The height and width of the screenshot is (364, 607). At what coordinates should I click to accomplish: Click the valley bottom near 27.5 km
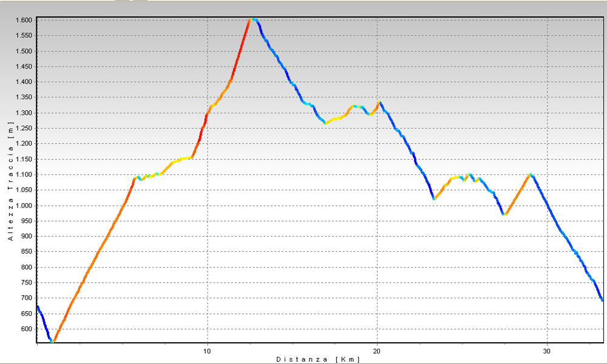(504, 214)
